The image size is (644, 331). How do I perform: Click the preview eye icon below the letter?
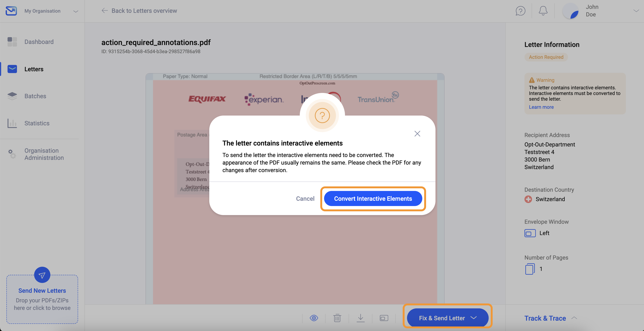[314, 318]
